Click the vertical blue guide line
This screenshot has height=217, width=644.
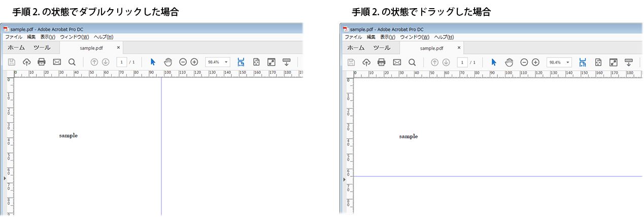tap(161, 146)
